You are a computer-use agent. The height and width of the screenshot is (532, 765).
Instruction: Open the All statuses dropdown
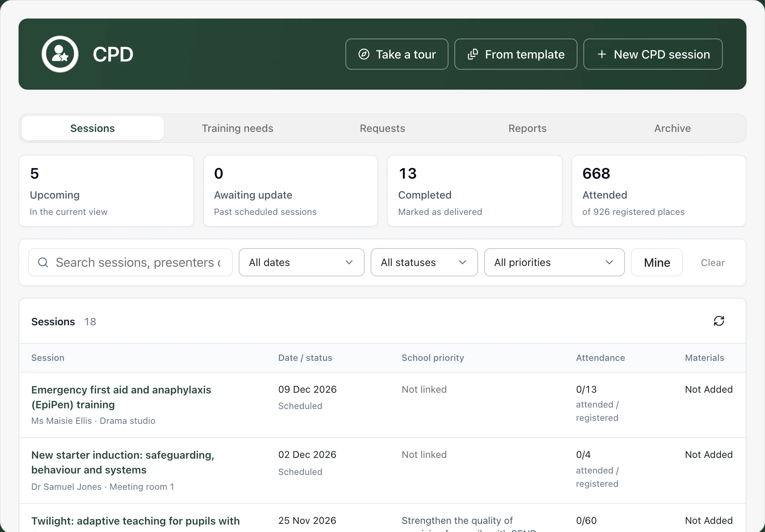424,262
